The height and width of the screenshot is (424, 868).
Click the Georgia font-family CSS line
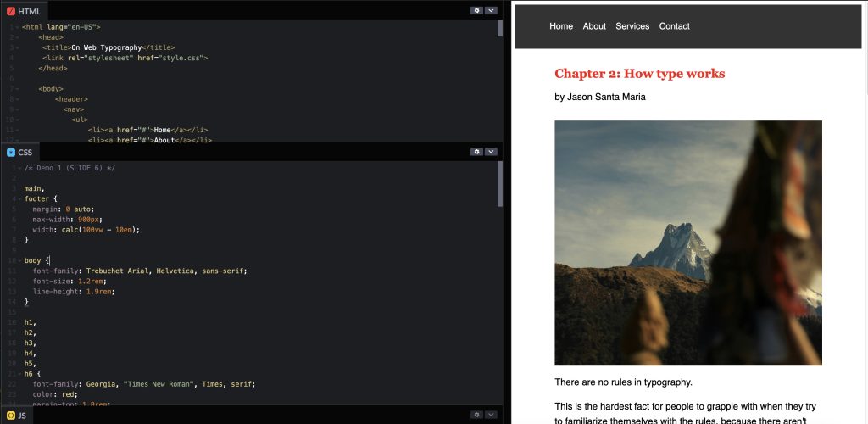tap(144, 384)
